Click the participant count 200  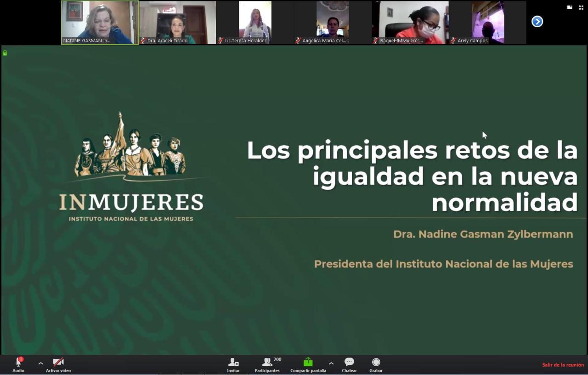tap(277, 359)
